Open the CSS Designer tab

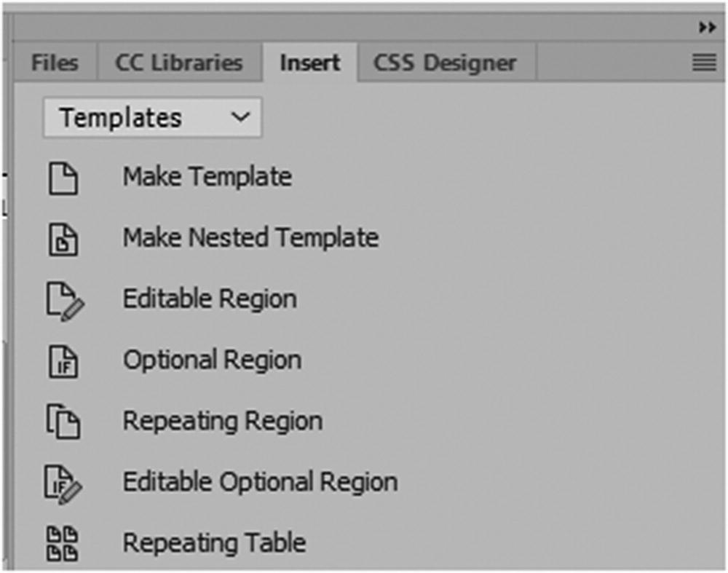445,63
